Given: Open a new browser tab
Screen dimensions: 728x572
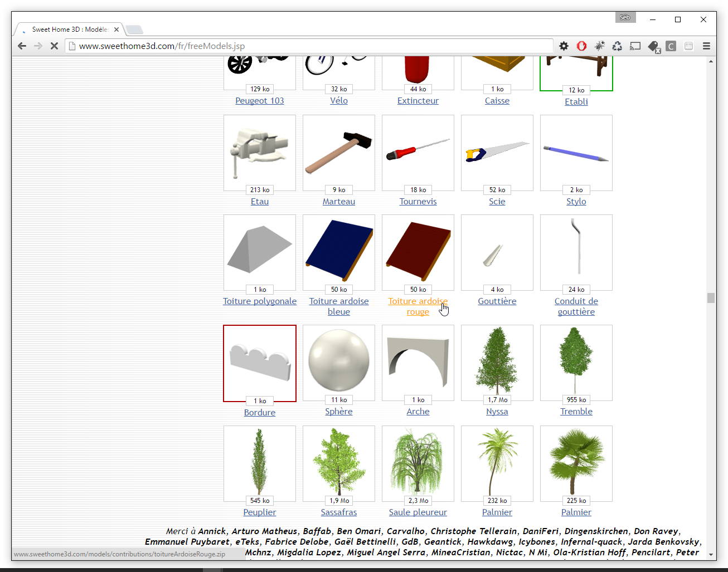Looking at the screenshot, I should [x=134, y=30].
